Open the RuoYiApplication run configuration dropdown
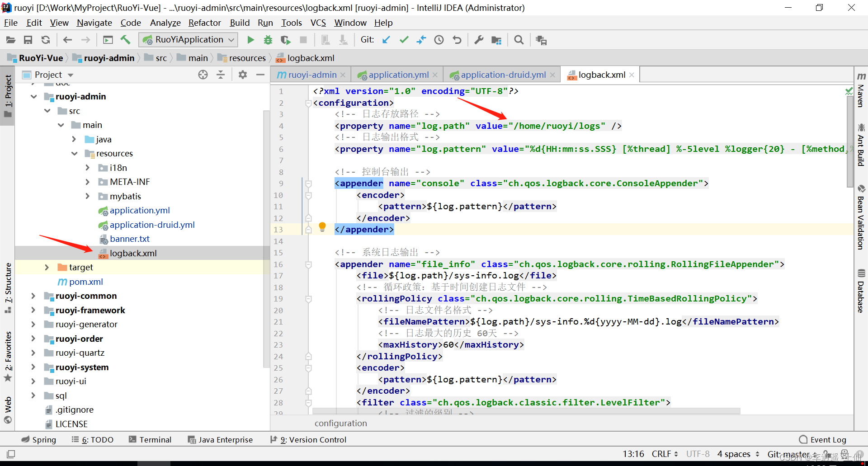Image resolution: width=868 pixels, height=466 pixels. [x=188, y=40]
